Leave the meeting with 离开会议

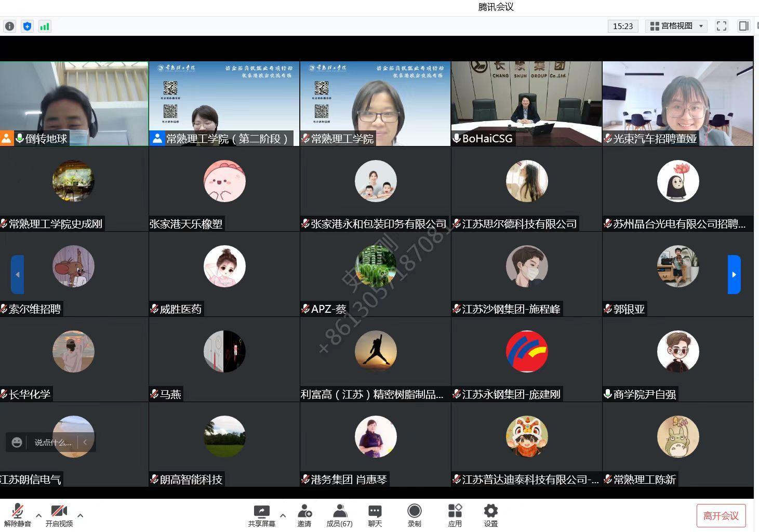(x=721, y=516)
